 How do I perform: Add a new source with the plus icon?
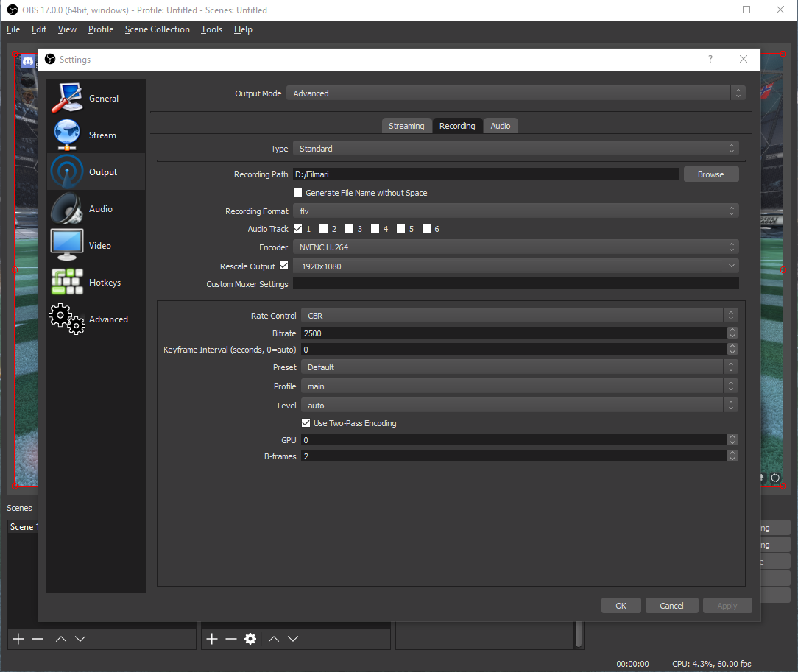[x=212, y=639]
